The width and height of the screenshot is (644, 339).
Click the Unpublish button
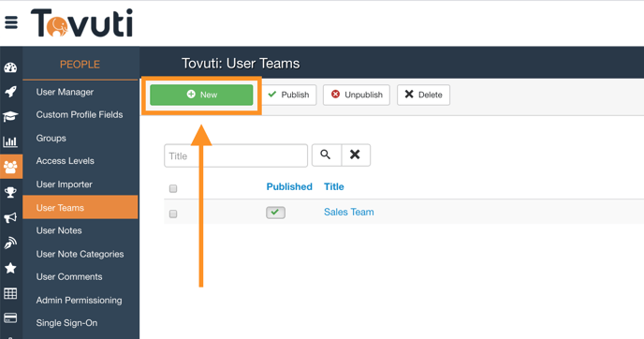click(x=357, y=95)
